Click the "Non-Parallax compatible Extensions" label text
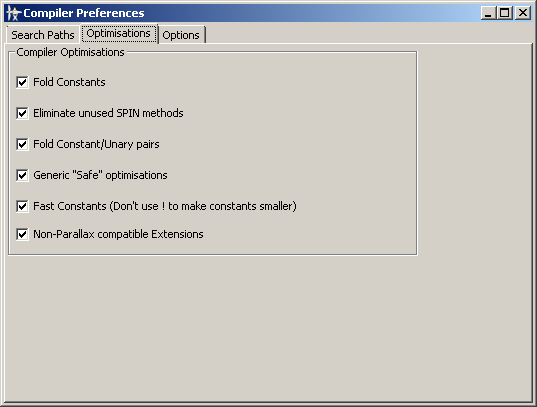Image resolution: width=537 pixels, height=407 pixels. pyautogui.click(x=118, y=234)
